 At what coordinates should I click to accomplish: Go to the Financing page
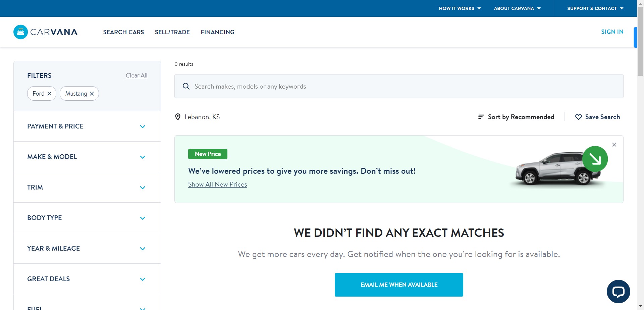217,32
